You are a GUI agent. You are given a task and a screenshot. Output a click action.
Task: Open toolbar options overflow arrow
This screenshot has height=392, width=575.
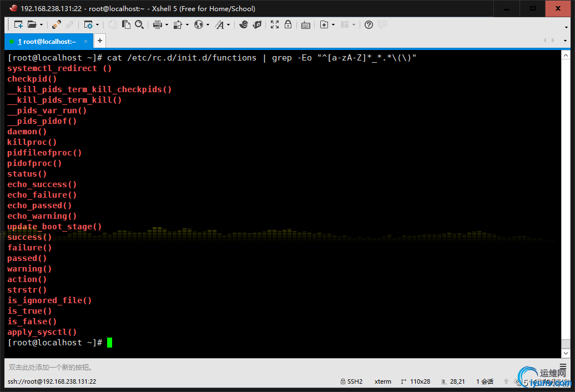coord(566,27)
